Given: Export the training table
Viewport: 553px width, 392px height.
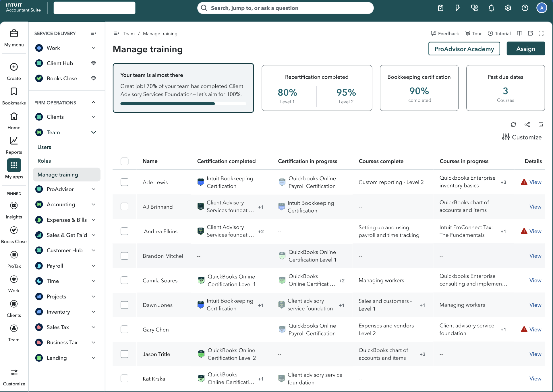Looking at the screenshot, I should pos(541,125).
